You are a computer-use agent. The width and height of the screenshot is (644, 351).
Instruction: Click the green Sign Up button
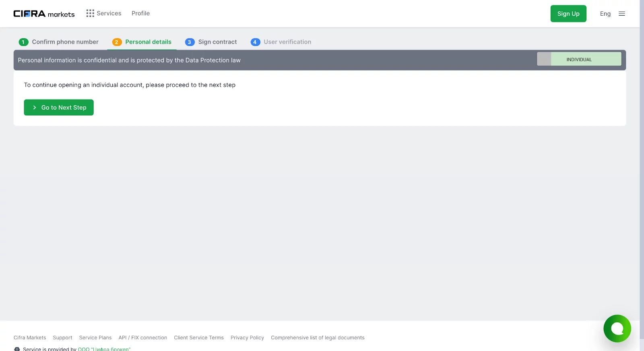pyautogui.click(x=568, y=14)
